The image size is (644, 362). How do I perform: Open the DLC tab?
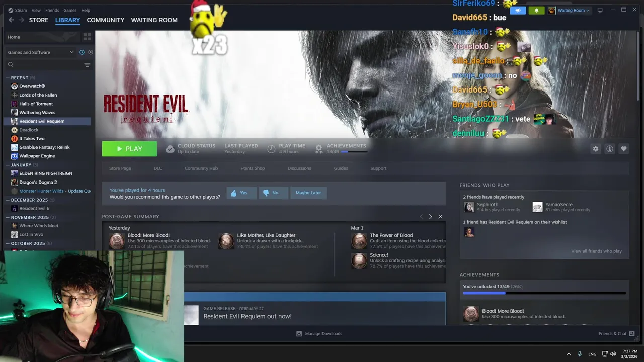[x=158, y=168]
